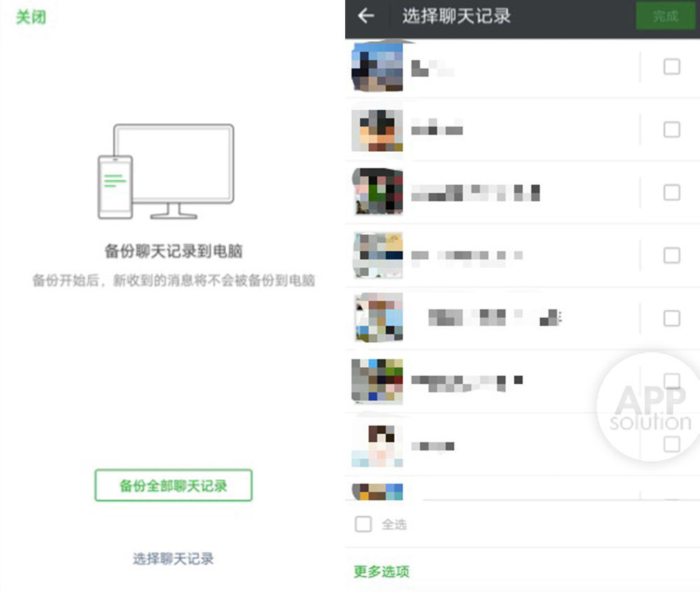Enable the 全选 select-all checkbox
Screen dimensions: 700x592
click(x=363, y=523)
